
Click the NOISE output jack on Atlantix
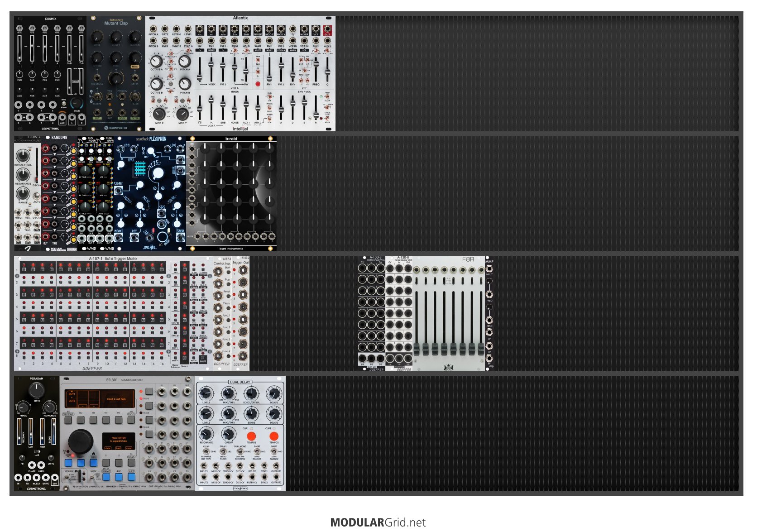pyautogui.click(x=258, y=29)
